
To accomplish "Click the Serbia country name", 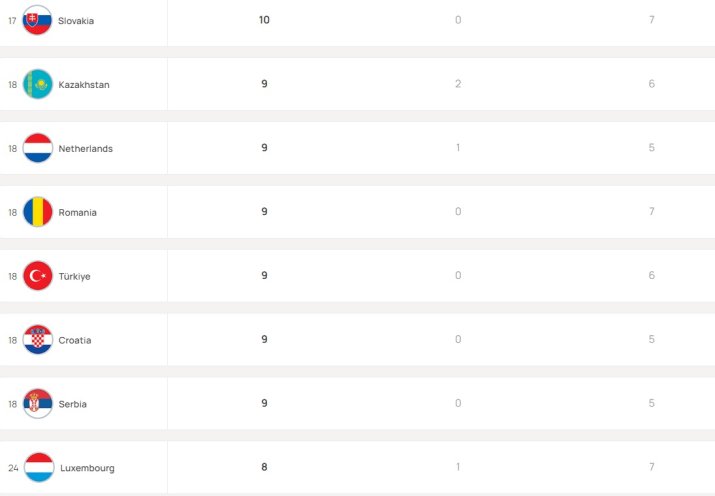I will click(x=73, y=403).
